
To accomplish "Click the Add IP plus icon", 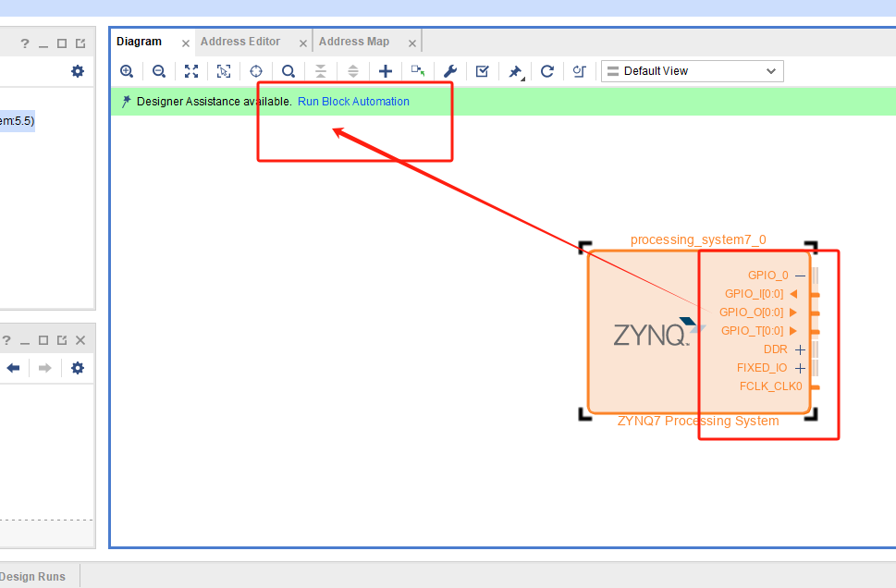I will tap(386, 71).
